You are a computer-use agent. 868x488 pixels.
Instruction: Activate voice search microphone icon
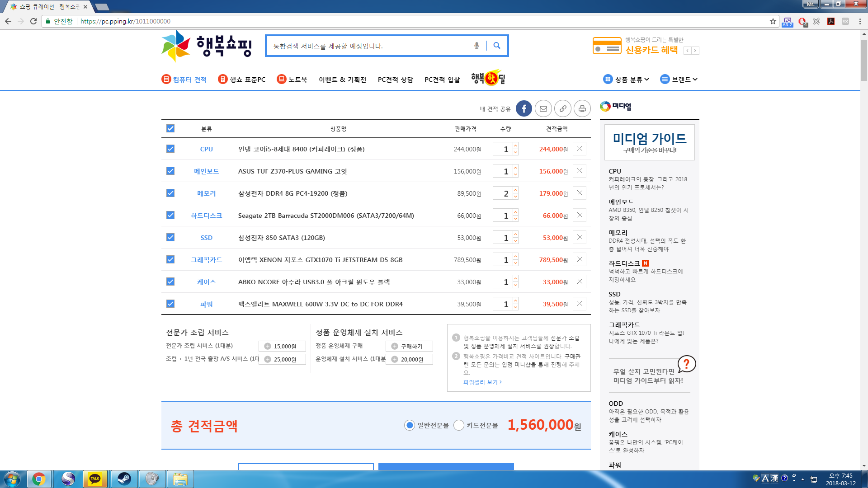click(x=476, y=46)
